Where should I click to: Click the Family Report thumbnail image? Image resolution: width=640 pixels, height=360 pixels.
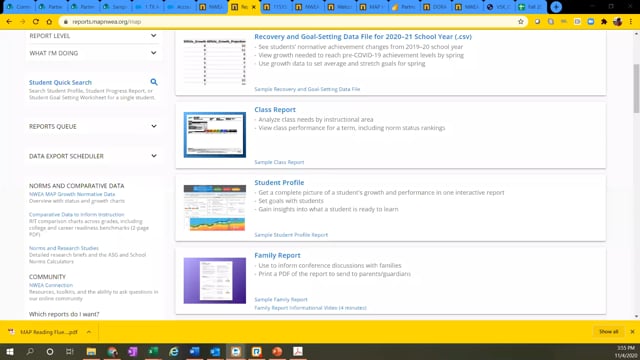click(215, 280)
